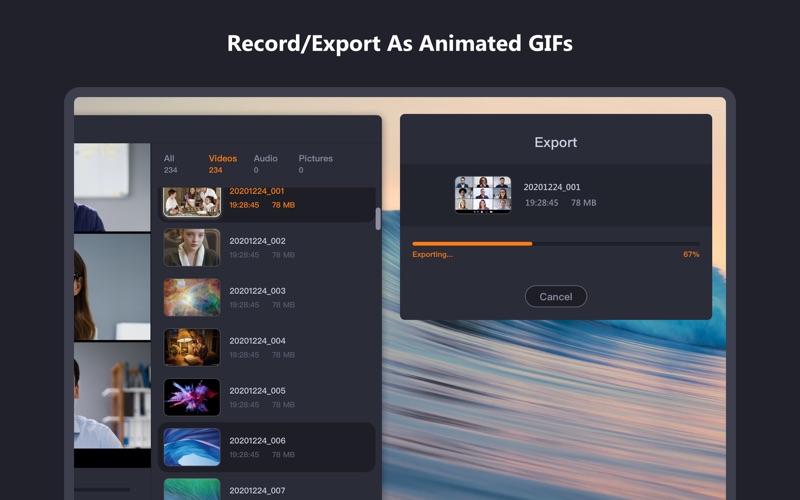Click the 0 count under Audio
Image resolution: width=800 pixels, height=500 pixels.
point(256,170)
